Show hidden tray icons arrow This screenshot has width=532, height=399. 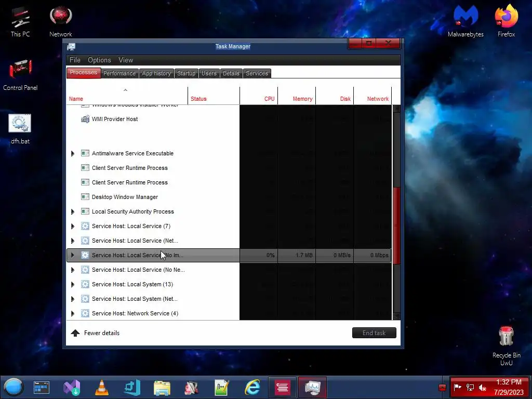(x=442, y=388)
